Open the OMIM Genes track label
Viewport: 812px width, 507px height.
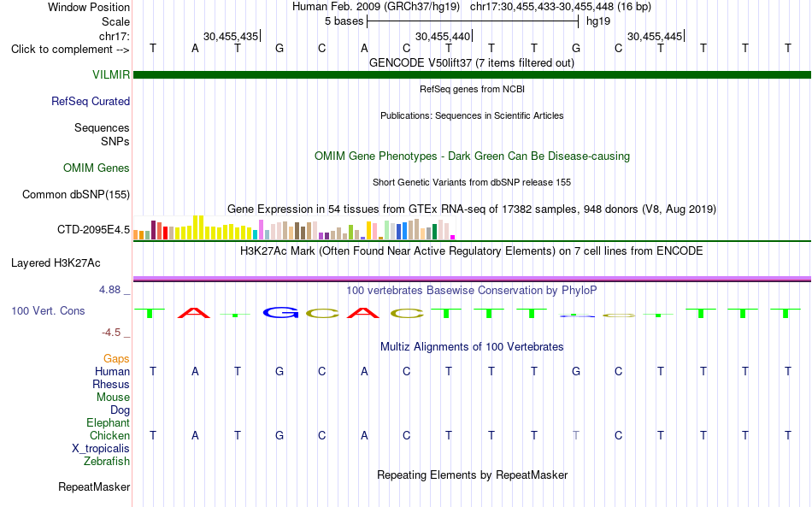[x=97, y=168]
